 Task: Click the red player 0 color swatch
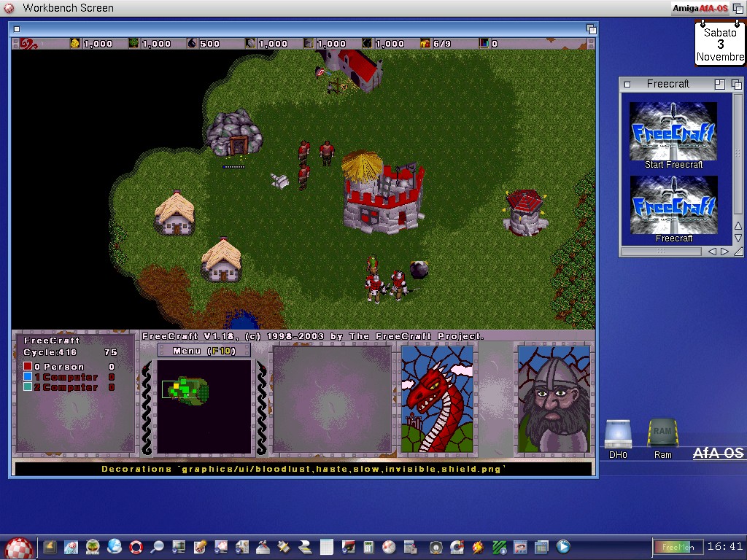tap(28, 367)
